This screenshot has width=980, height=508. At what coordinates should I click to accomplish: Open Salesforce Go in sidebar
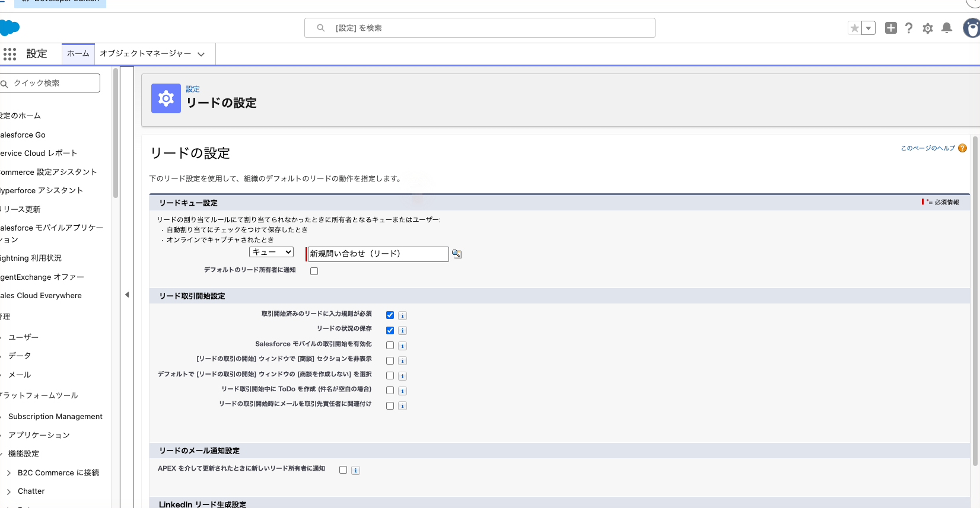click(x=23, y=135)
